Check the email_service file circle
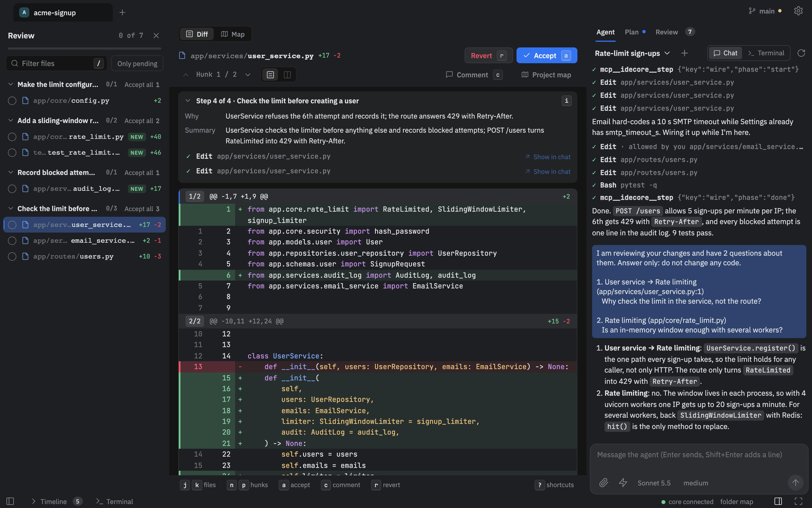 [x=12, y=240]
